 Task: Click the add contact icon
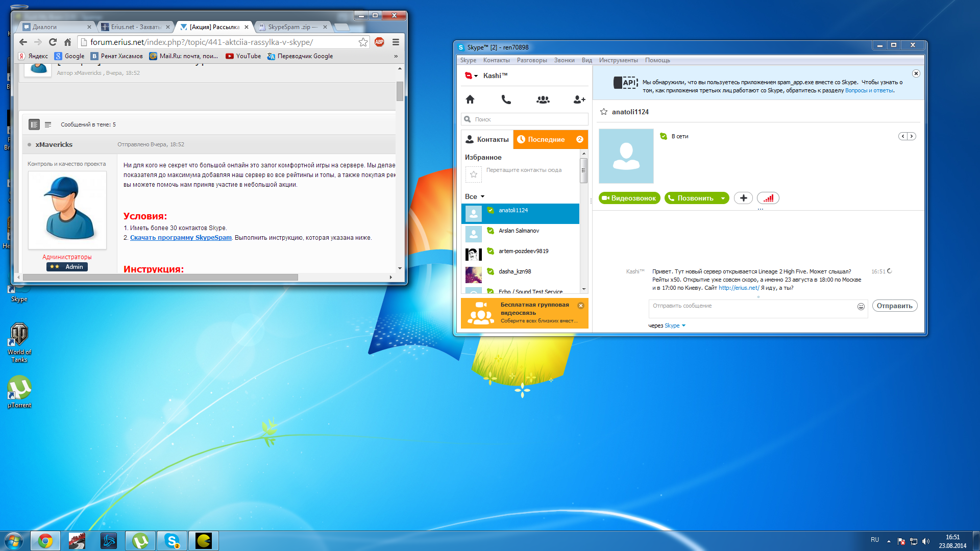coord(579,99)
